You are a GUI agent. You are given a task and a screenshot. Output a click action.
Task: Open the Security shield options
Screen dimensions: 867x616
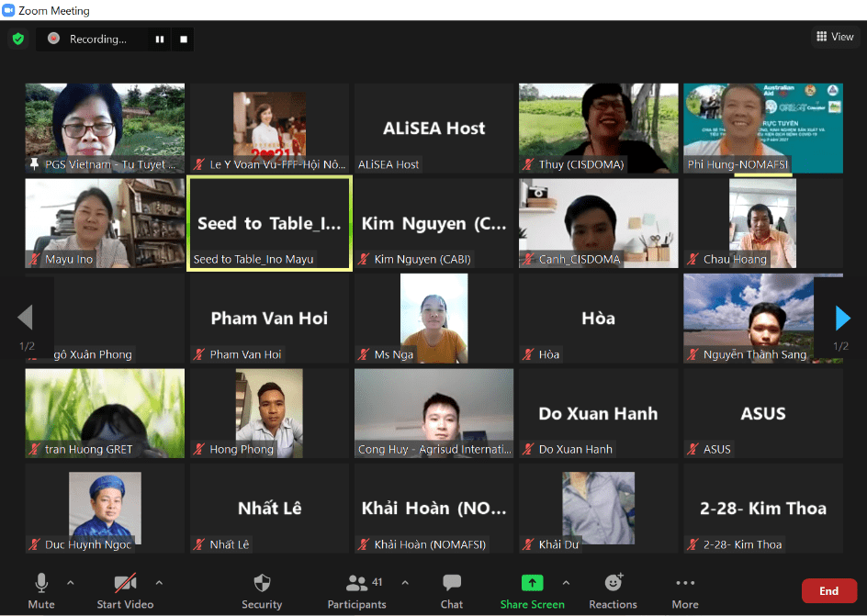coord(262,589)
